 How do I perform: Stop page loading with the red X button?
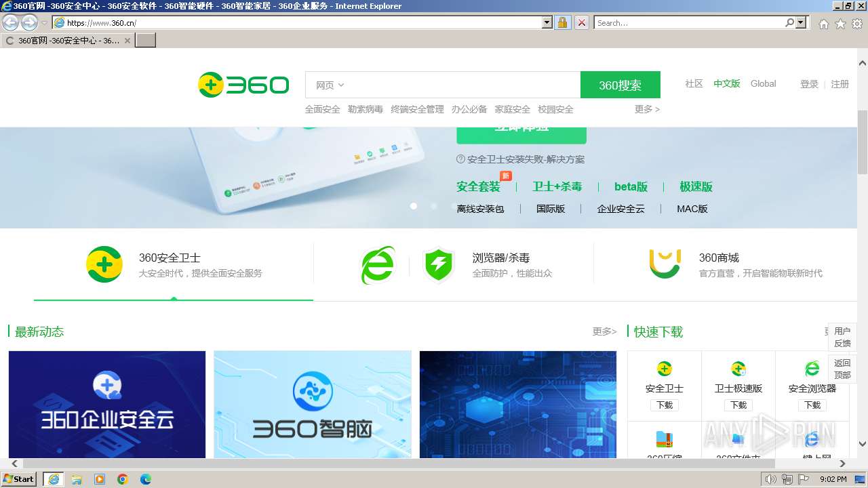pos(582,22)
